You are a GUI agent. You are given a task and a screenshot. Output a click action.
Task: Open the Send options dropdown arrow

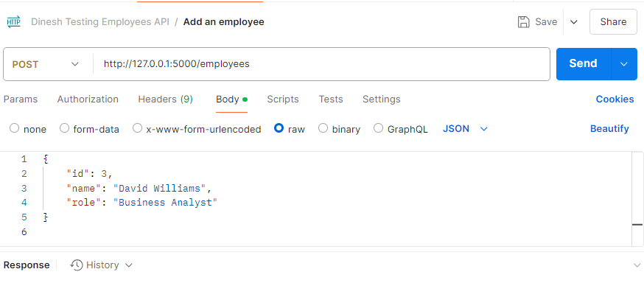(x=624, y=64)
